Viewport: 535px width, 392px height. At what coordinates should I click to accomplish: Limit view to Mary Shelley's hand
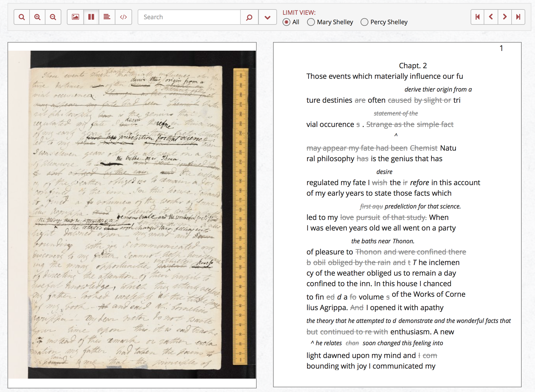point(310,22)
